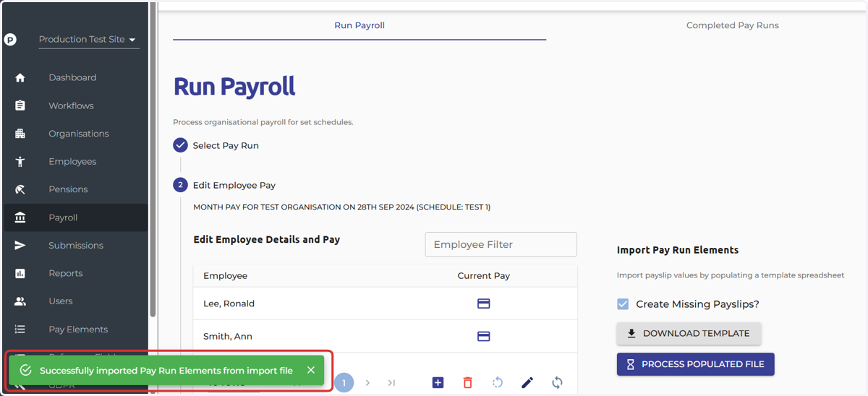Jump to last page of employees

tap(391, 382)
